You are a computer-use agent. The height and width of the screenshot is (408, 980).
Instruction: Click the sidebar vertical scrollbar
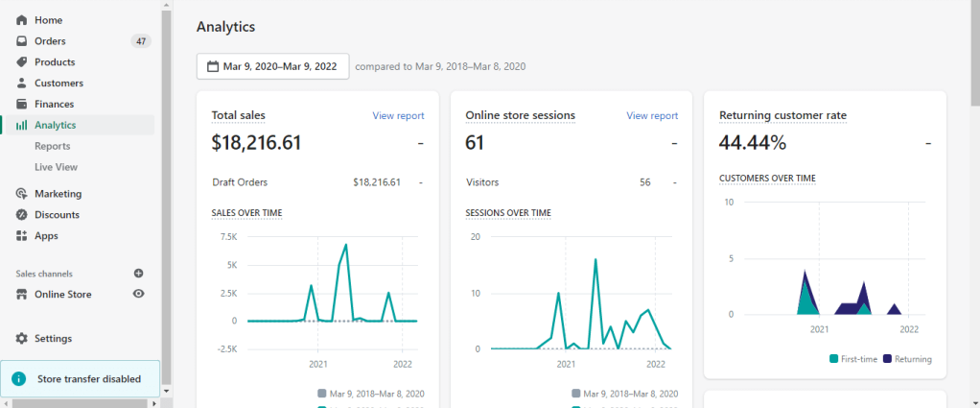(167, 192)
